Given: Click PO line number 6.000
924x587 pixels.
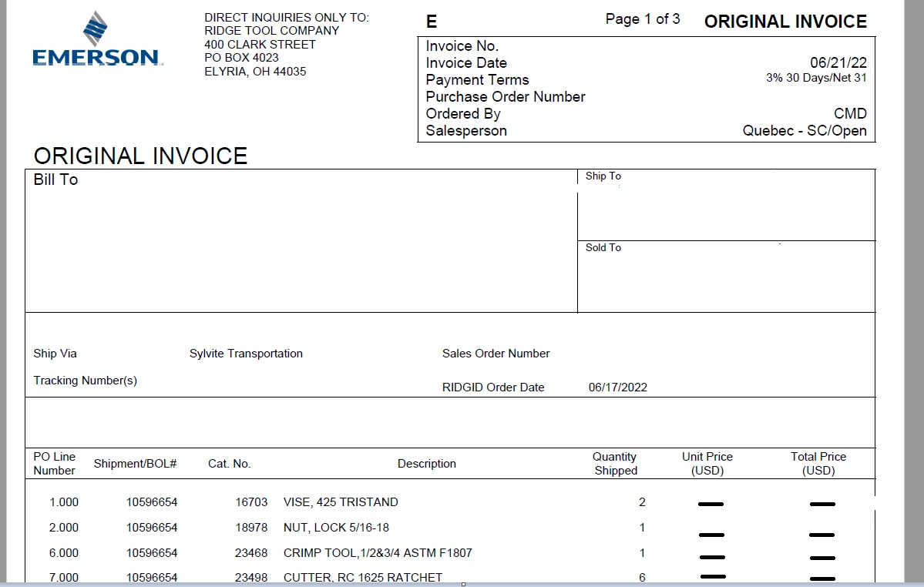Looking at the screenshot, I should coord(64,553).
